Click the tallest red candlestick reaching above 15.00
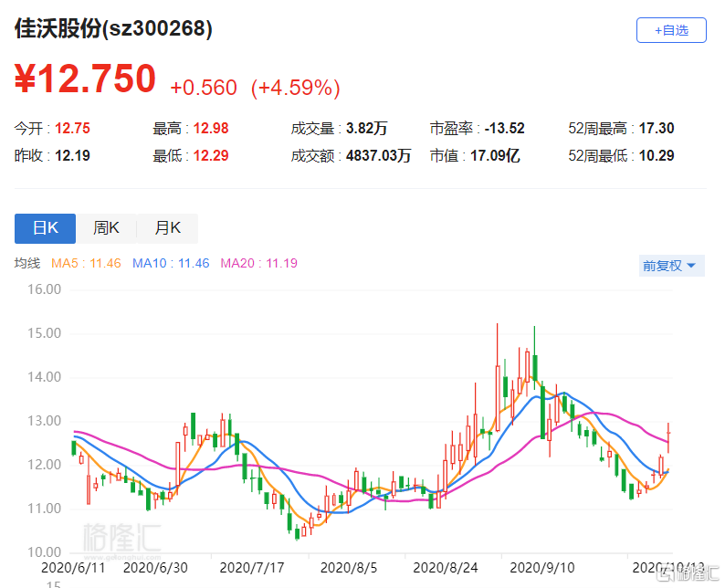Viewport: 725px width, 588px height. pyautogui.click(x=498, y=378)
